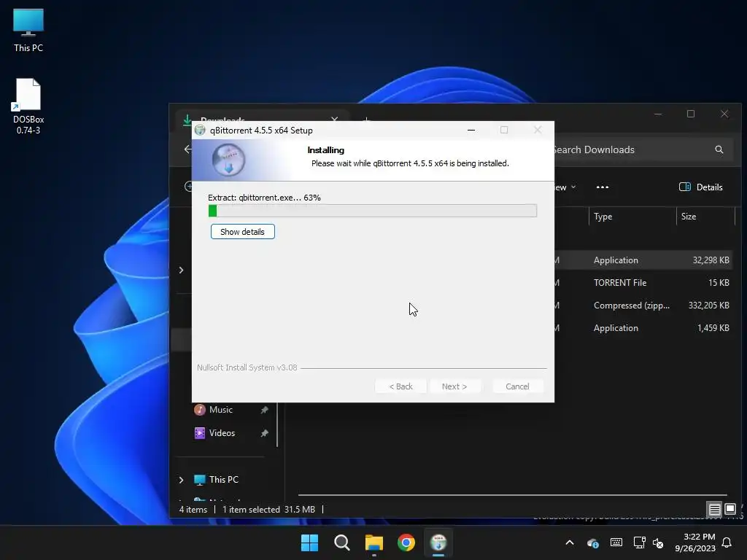Click the touch keyboard tray icon
This screenshot has width=747, height=560.
click(x=616, y=542)
